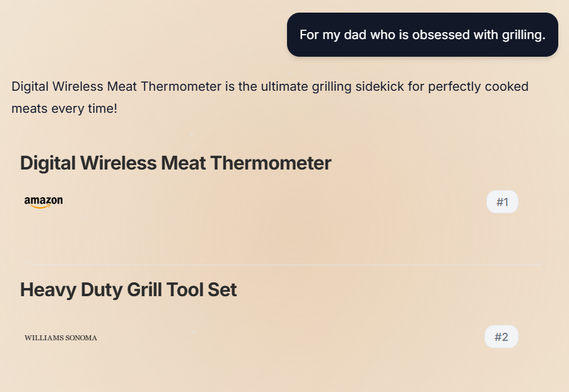Click "Thermometer" in the first product heading
569x392 pixels.
(271, 163)
